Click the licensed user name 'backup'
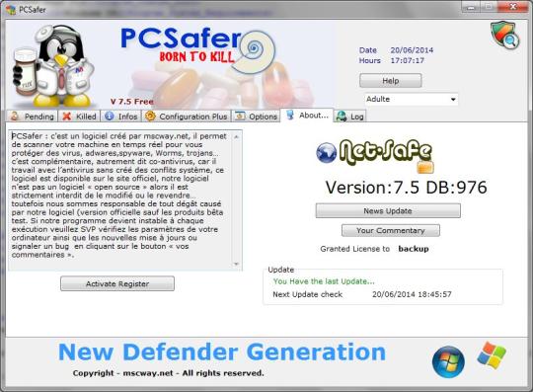 [x=414, y=249]
